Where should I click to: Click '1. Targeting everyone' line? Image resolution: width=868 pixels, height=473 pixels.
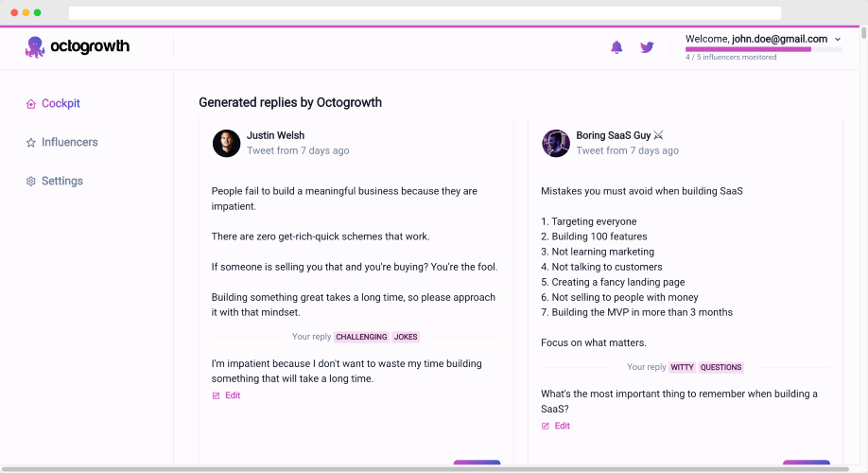(x=588, y=221)
